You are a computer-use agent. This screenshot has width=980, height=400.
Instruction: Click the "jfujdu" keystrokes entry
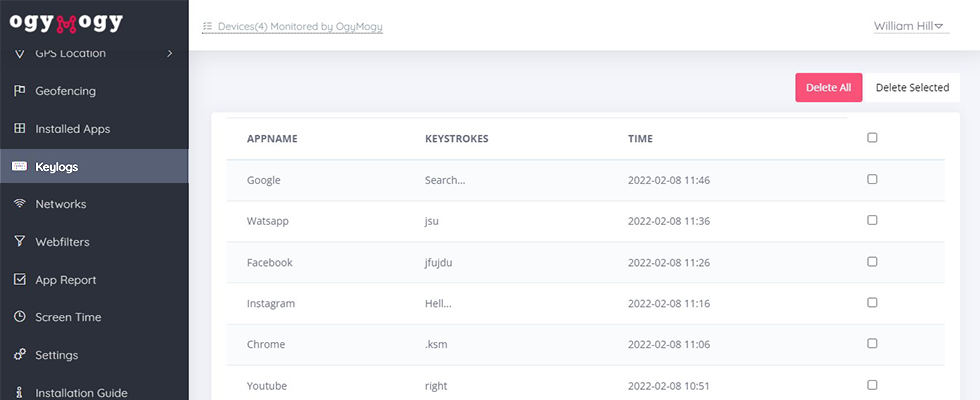(439, 262)
